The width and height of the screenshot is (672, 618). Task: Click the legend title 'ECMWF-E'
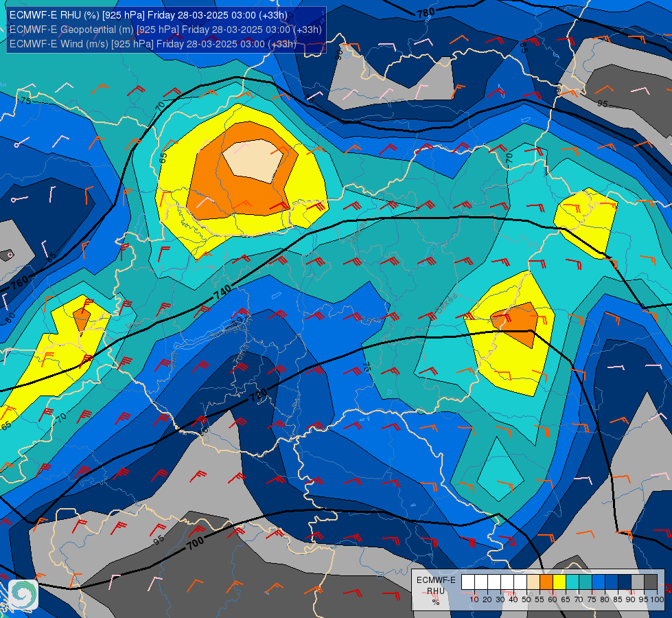436,580
